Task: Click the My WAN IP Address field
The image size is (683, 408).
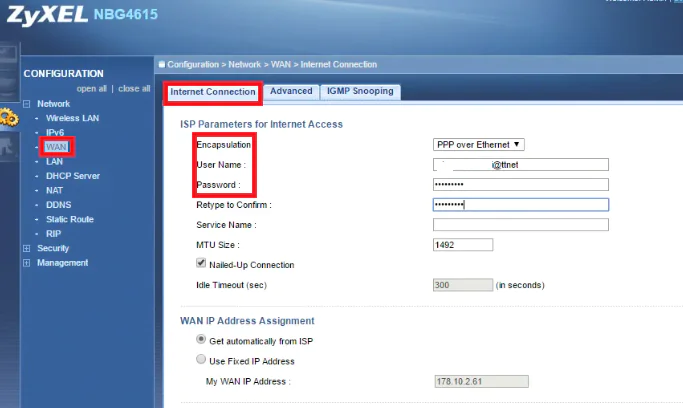Action: [x=481, y=381]
